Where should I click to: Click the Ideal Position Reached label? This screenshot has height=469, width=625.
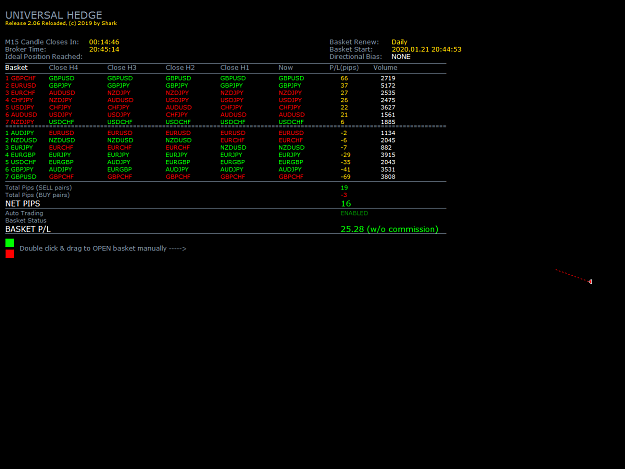click(43, 57)
